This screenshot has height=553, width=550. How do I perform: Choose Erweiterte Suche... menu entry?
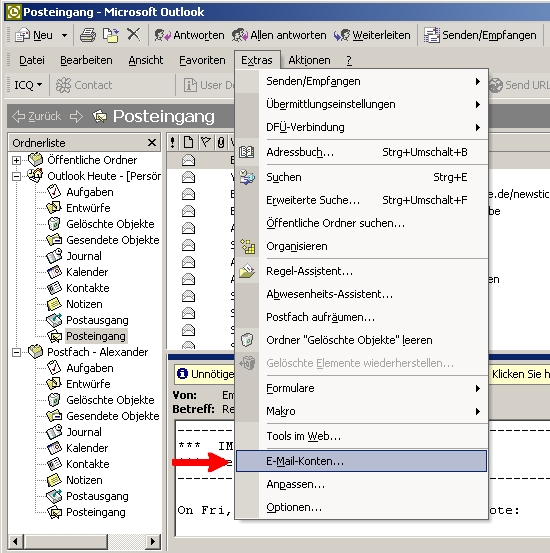[362, 200]
